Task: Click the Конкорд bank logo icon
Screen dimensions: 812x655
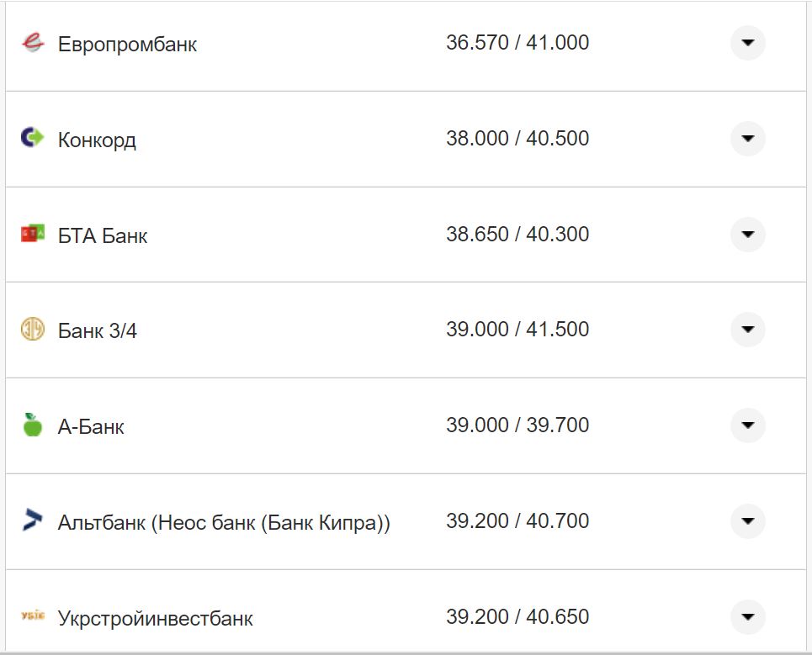Action: coord(32,138)
